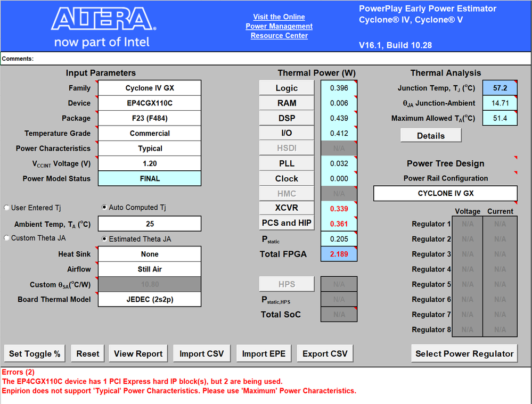Open the I/O thermal power section
Image resolution: width=532 pixels, height=404 pixels.
[287, 133]
